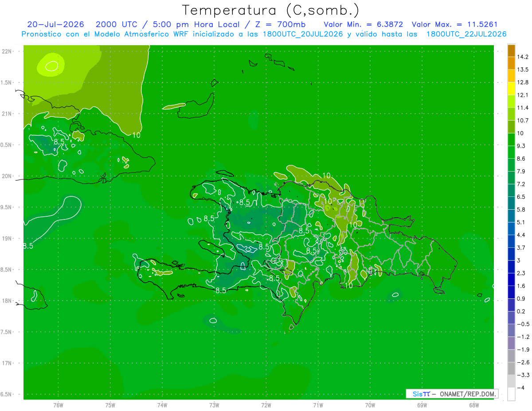Click valid-until time "1800UTC_22JUL2026"

coord(466,34)
